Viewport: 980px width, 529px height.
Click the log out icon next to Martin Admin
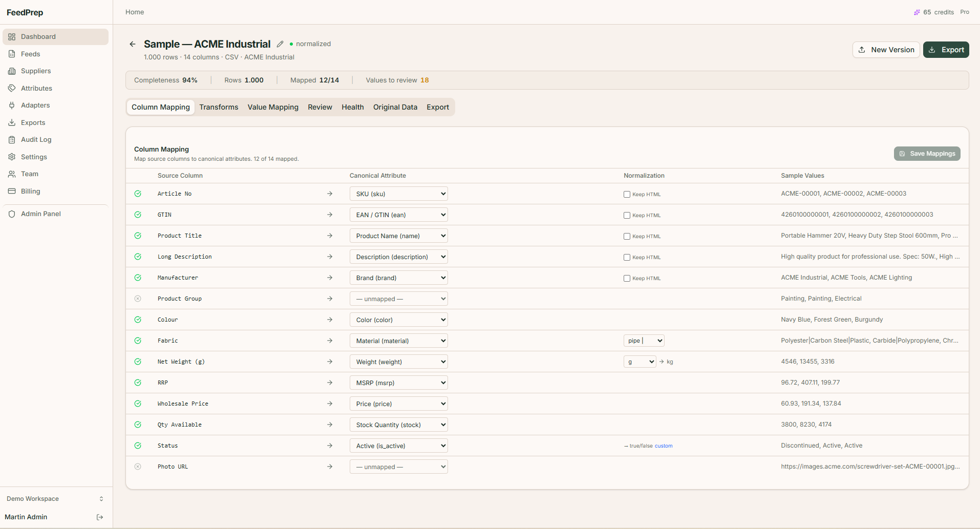tap(100, 517)
